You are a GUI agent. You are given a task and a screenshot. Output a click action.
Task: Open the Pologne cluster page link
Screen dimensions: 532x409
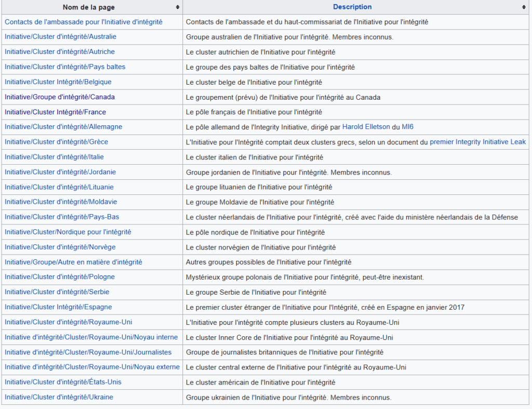pyautogui.click(x=60, y=276)
